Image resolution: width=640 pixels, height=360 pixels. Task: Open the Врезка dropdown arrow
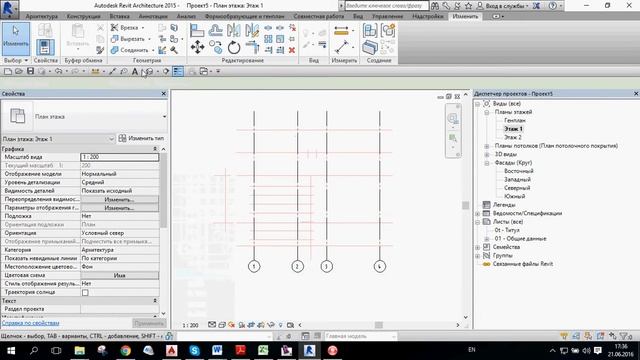[x=142, y=28]
